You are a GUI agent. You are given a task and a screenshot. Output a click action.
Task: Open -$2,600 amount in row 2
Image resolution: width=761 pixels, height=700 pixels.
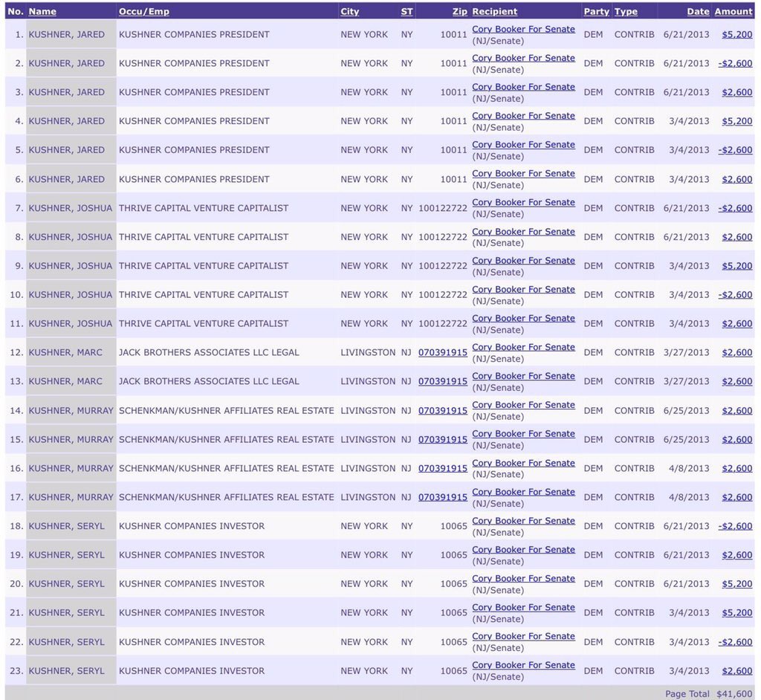point(735,63)
